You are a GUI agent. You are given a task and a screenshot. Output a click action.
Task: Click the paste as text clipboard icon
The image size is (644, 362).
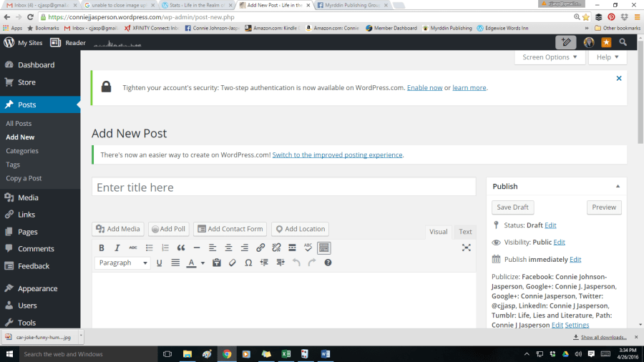(x=217, y=263)
